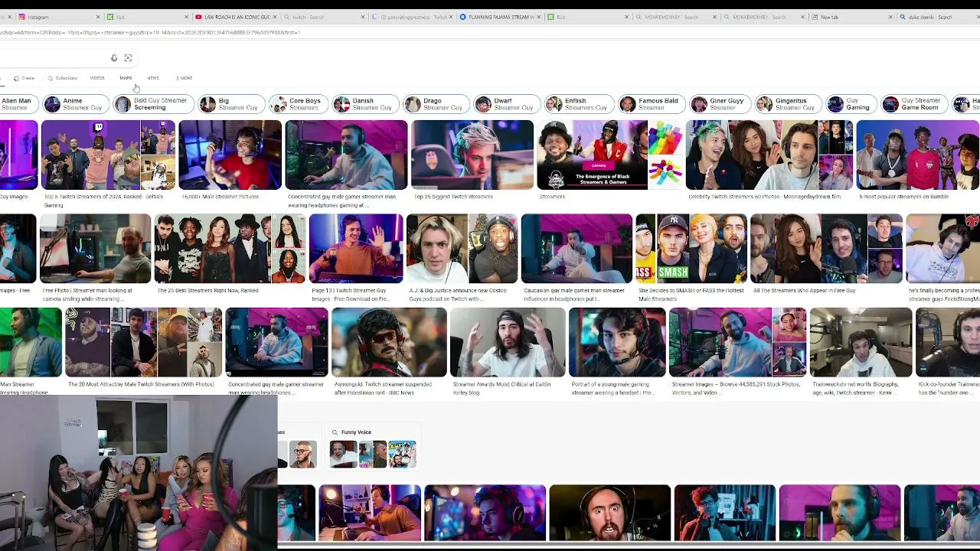Image resolution: width=980 pixels, height=551 pixels.
Task: Switch to MAPS search results
Action: tap(126, 78)
